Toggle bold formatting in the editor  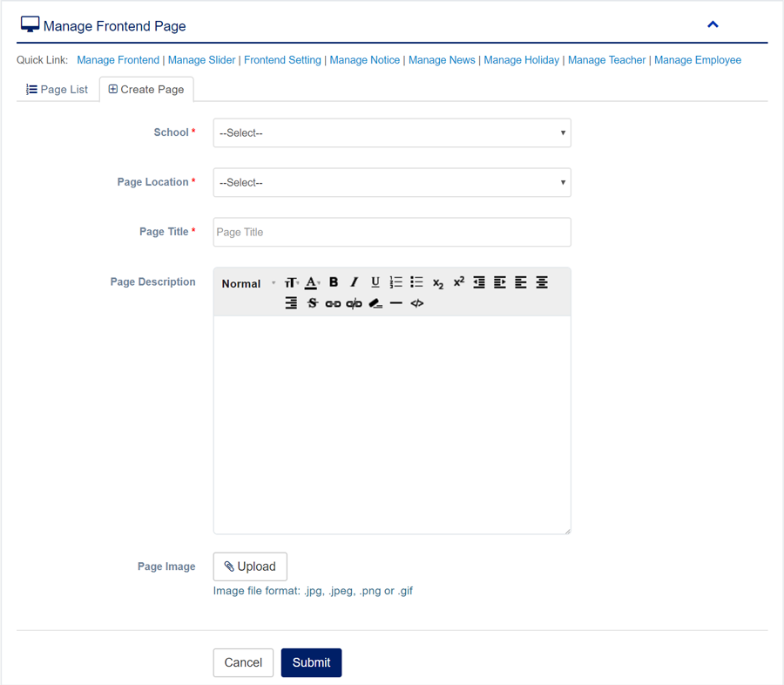[334, 282]
